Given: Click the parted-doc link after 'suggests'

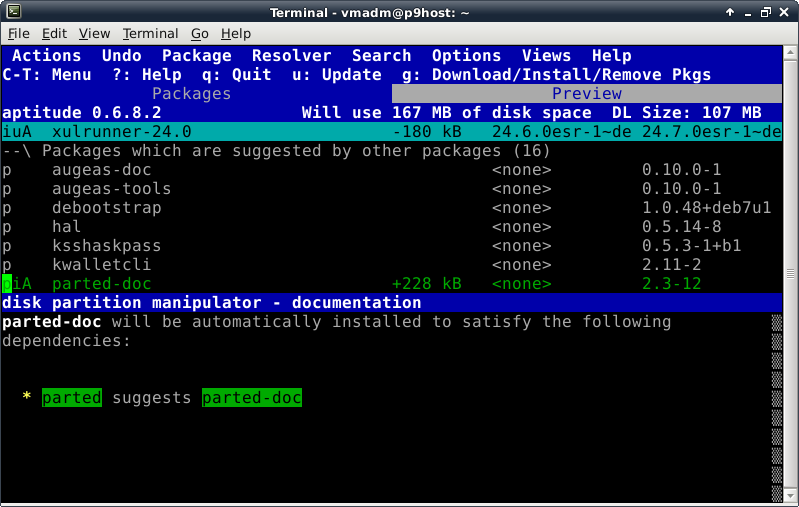Looking at the screenshot, I should (251, 398).
